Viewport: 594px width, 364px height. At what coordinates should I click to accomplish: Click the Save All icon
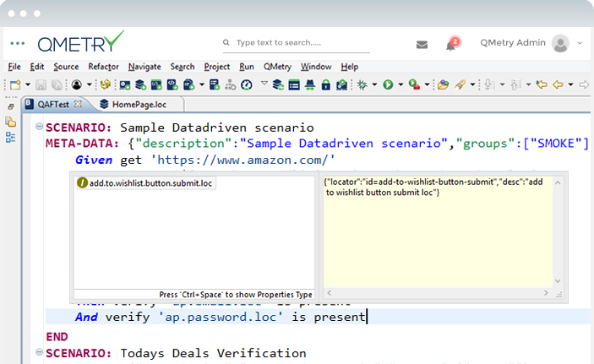[57, 84]
